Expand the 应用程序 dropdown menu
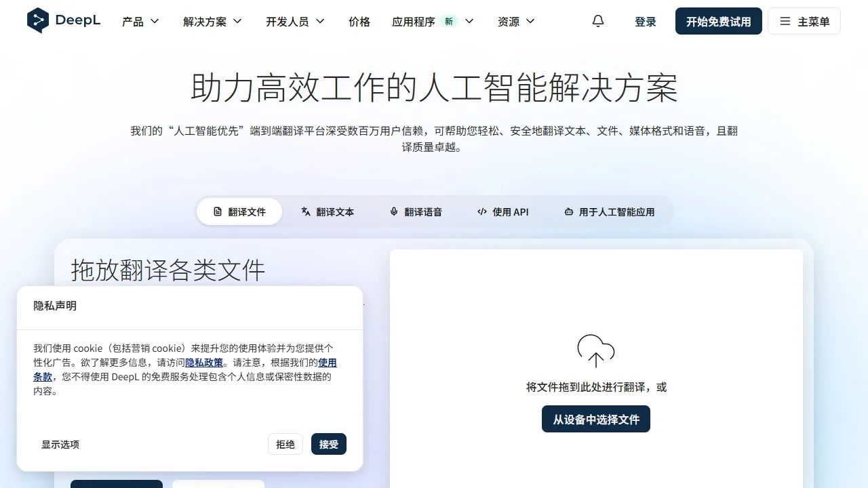The height and width of the screenshot is (488, 868). 433,22
